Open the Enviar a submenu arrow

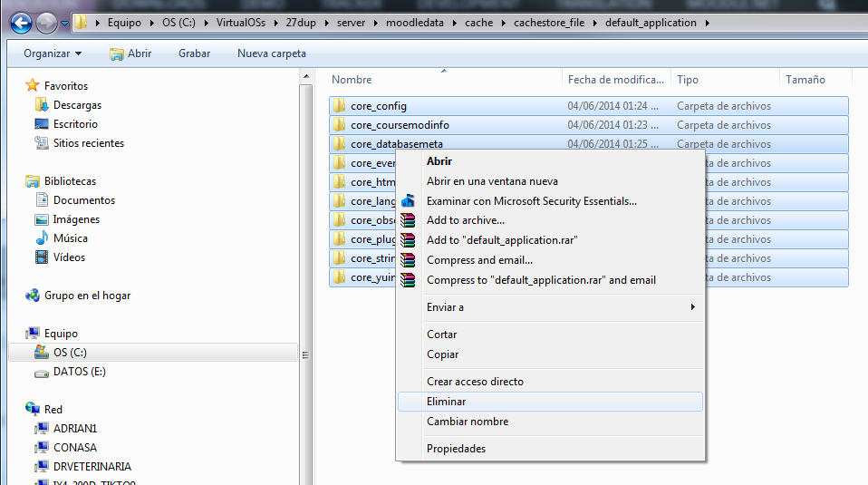[692, 306]
